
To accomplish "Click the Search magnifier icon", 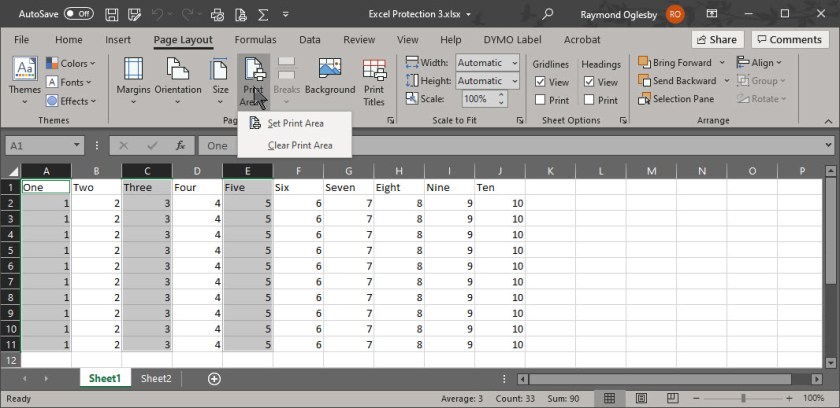I will pyautogui.click(x=547, y=14).
